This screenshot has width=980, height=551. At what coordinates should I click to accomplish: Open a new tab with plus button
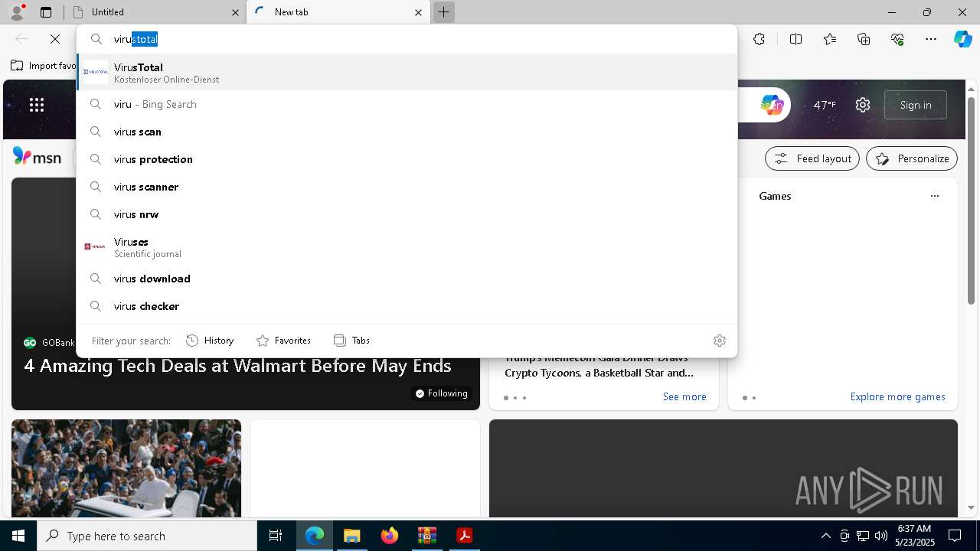(x=443, y=12)
